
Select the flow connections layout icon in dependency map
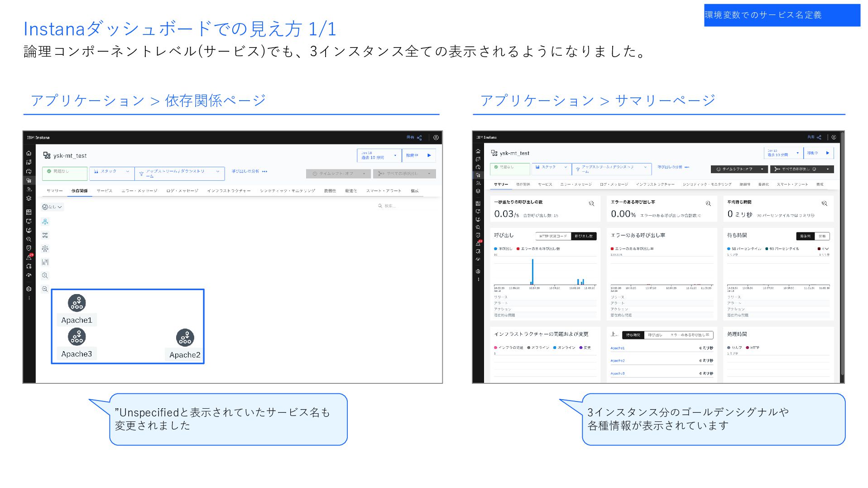[45, 235]
